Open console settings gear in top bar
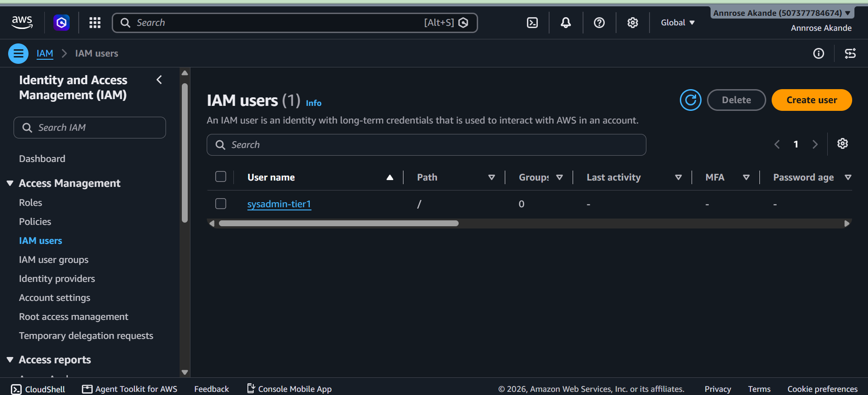 633,23
